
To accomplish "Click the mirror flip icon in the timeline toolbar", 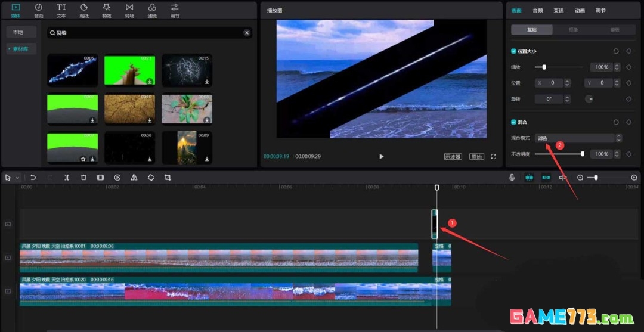I will (x=134, y=178).
